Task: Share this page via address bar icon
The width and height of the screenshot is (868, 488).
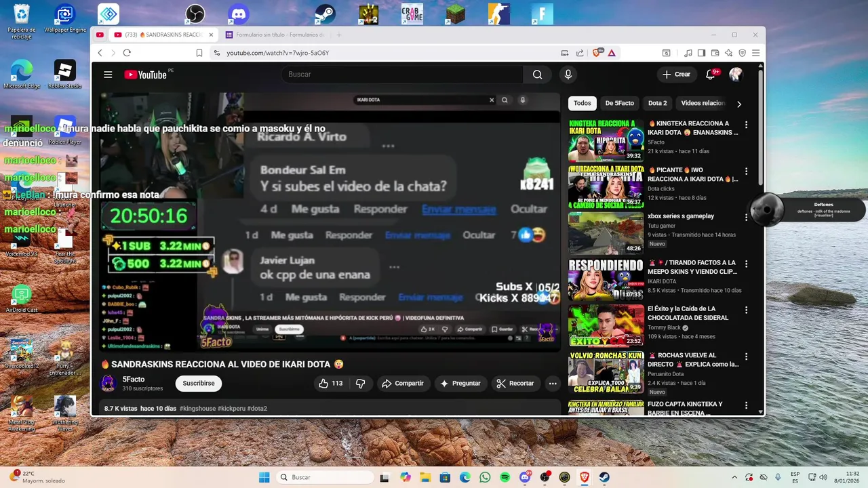Action: pyautogui.click(x=580, y=53)
